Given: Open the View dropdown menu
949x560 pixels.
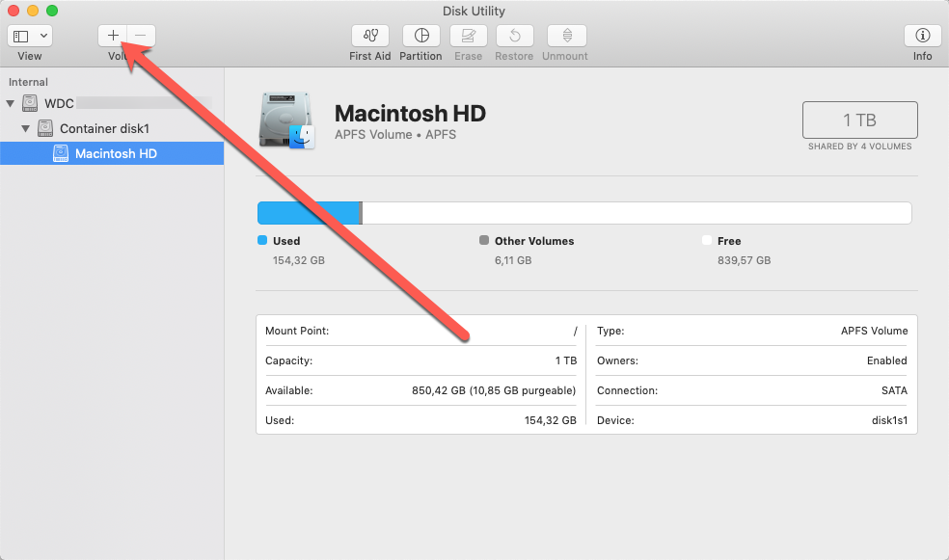Looking at the screenshot, I should pyautogui.click(x=30, y=36).
